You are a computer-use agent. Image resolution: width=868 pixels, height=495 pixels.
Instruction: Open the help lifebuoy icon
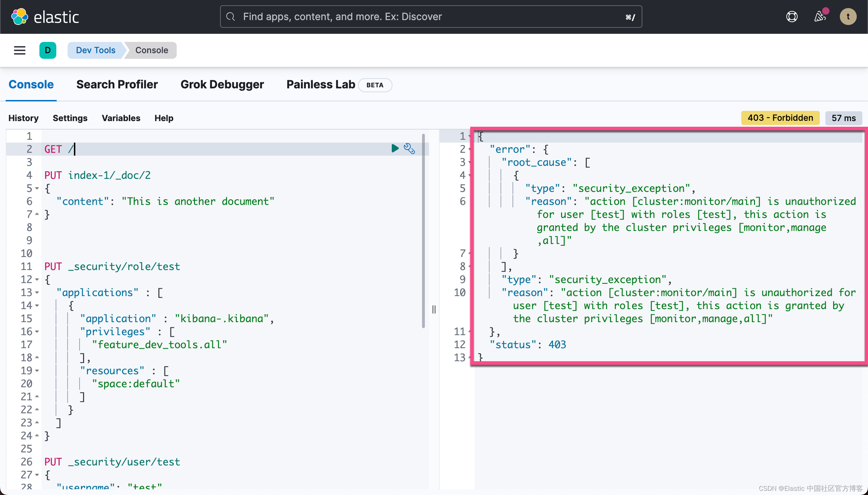pyautogui.click(x=792, y=17)
